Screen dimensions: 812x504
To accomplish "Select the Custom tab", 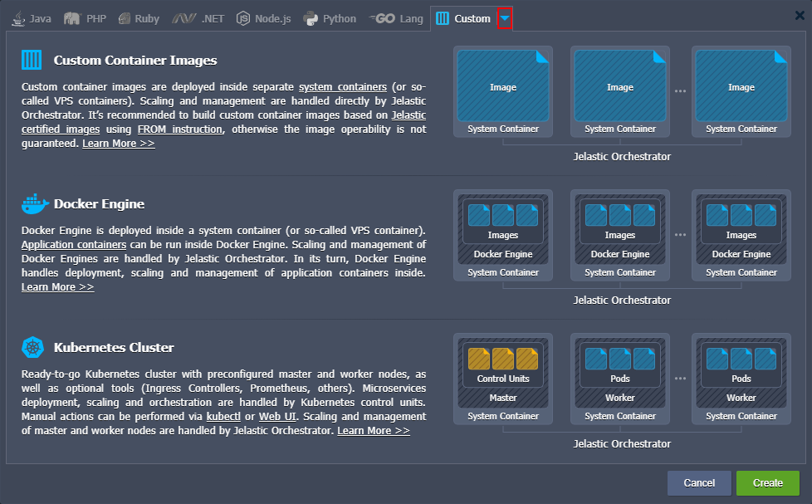I will [463, 18].
